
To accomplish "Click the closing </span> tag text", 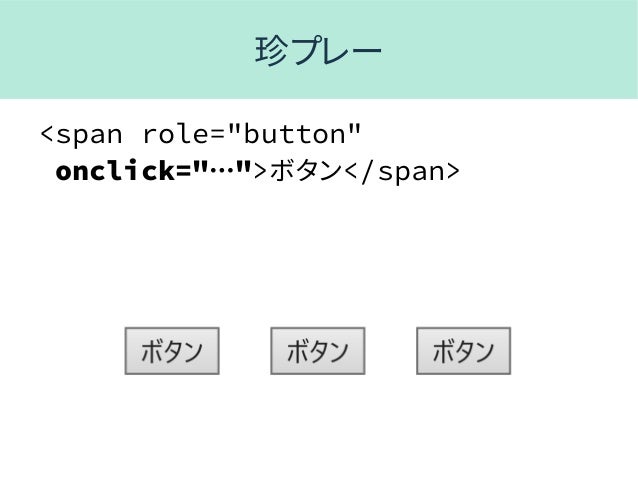I will click(x=402, y=171).
